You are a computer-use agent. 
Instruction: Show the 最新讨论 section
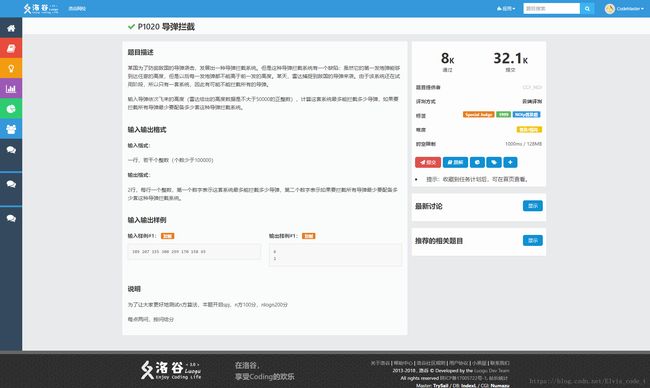(533, 206)
